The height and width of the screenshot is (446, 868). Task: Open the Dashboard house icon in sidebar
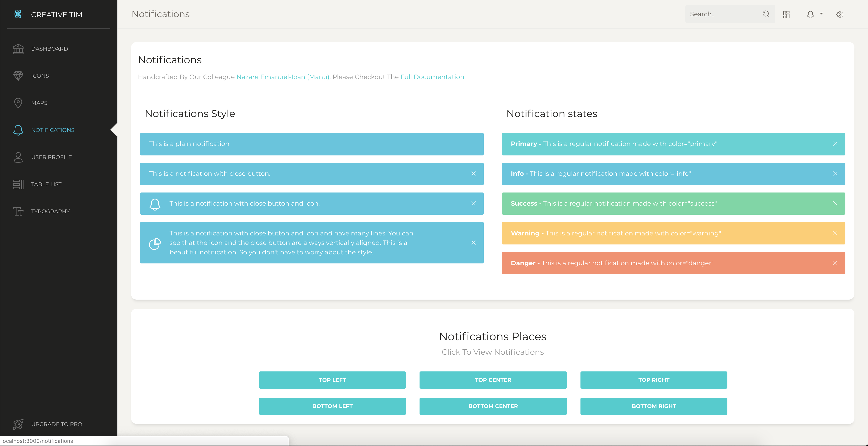click(x=18, y=49)
